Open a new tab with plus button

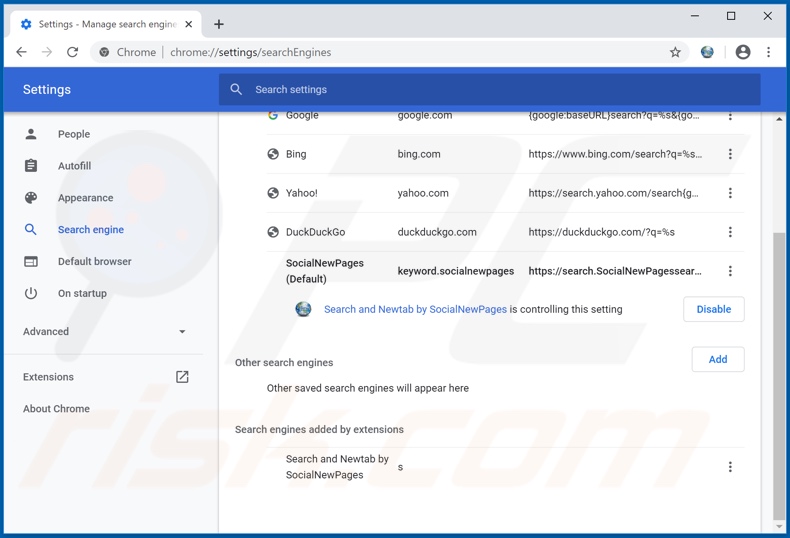tap(219, 24)
